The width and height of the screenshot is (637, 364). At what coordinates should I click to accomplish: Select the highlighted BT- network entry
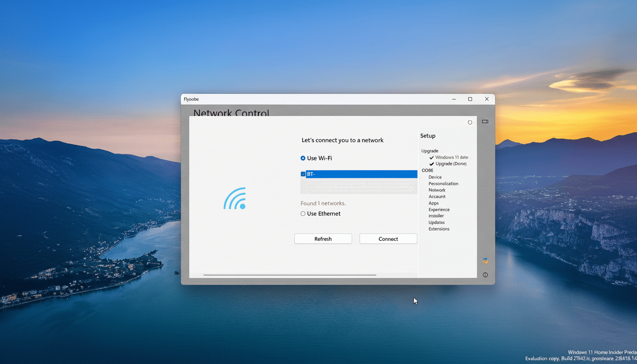click(x=359, y=173)
